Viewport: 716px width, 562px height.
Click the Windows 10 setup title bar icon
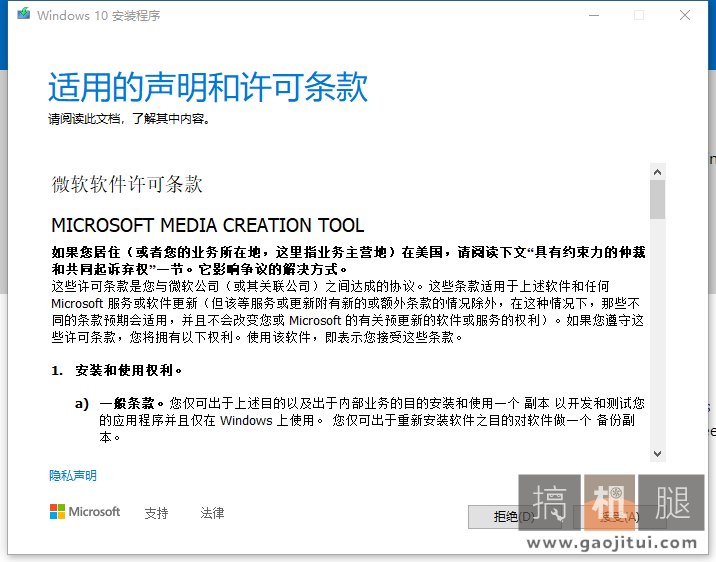[24, 14]
